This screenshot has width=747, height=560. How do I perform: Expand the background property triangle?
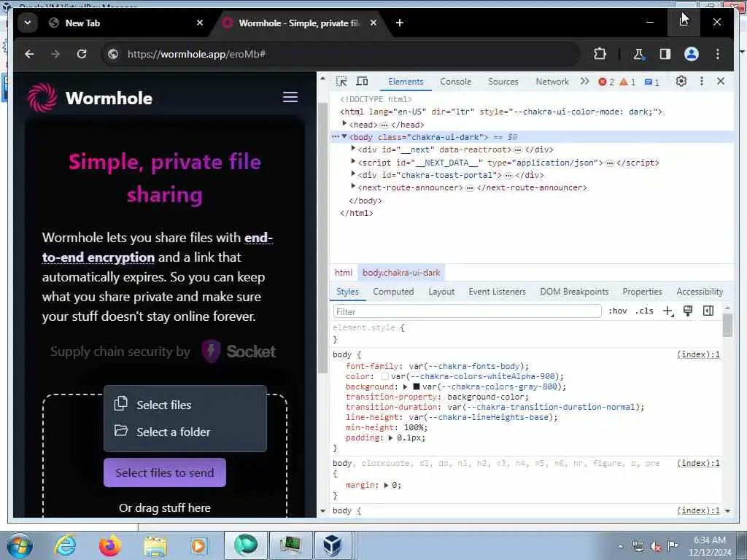406,386
